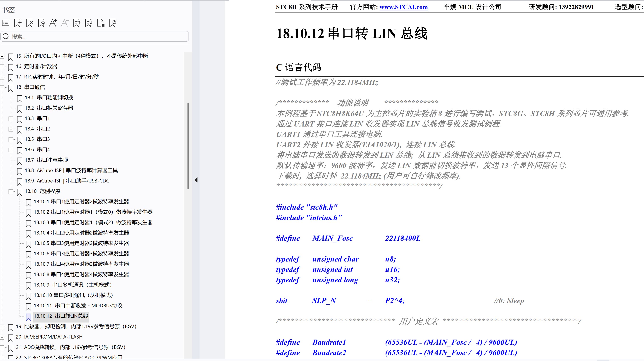Select bookmark 18.10.9 串口多机通讯 (主机模式)

tap(73, 285)
